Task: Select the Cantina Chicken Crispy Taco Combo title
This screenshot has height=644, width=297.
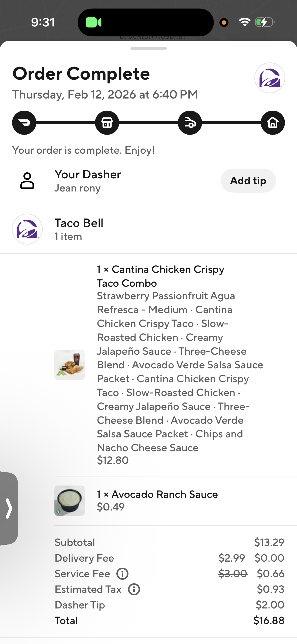Action: 160,276
